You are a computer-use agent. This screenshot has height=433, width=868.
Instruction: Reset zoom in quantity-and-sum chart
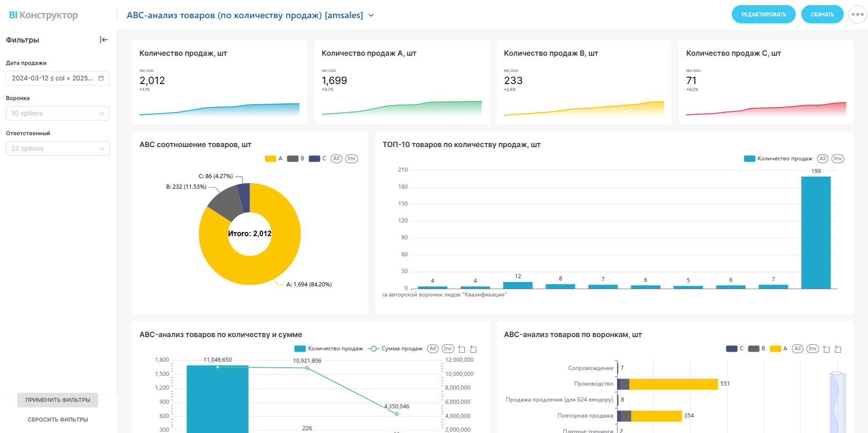click(x=474, y=349)
